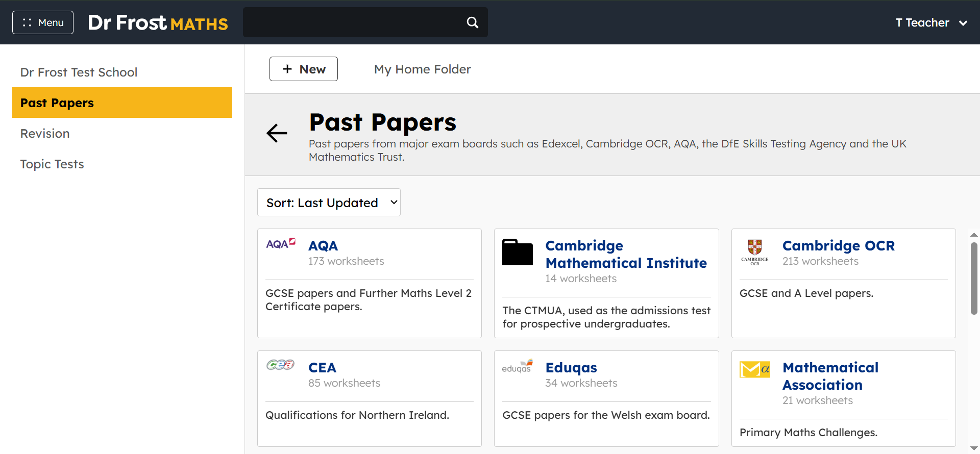Go back using the left arrow
980x454 pixels.
277,133
